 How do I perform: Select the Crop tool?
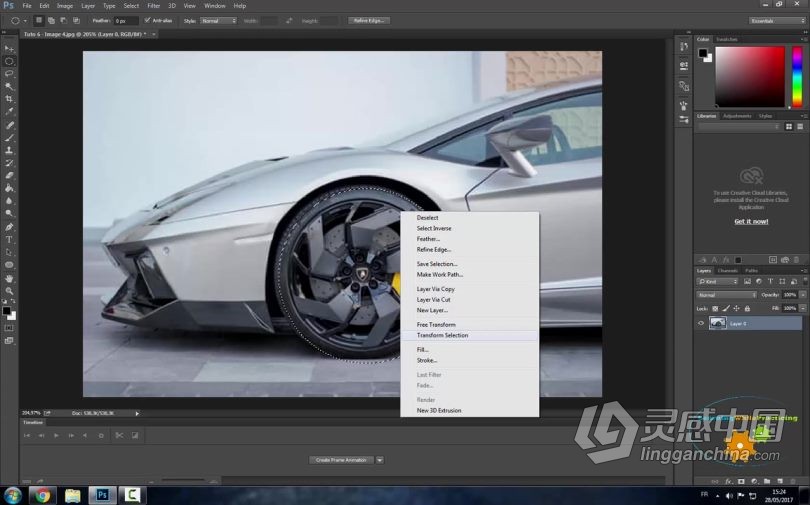[x=9, y=99]
